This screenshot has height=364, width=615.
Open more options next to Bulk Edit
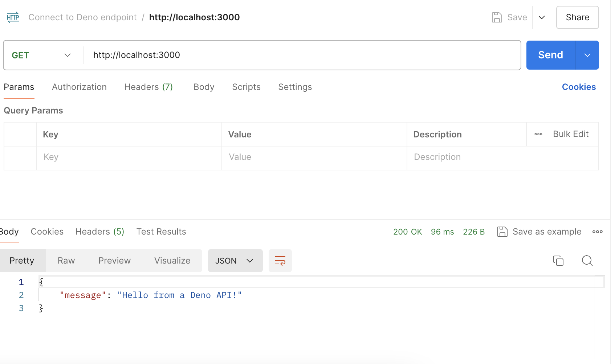[538, 134]
